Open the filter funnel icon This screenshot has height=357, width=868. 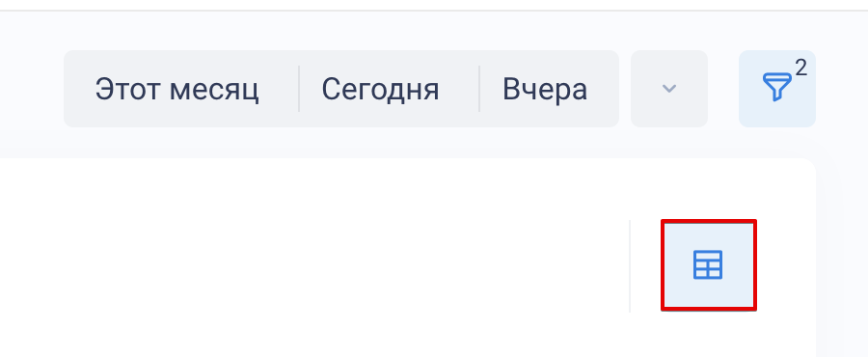tap(776, 89)
